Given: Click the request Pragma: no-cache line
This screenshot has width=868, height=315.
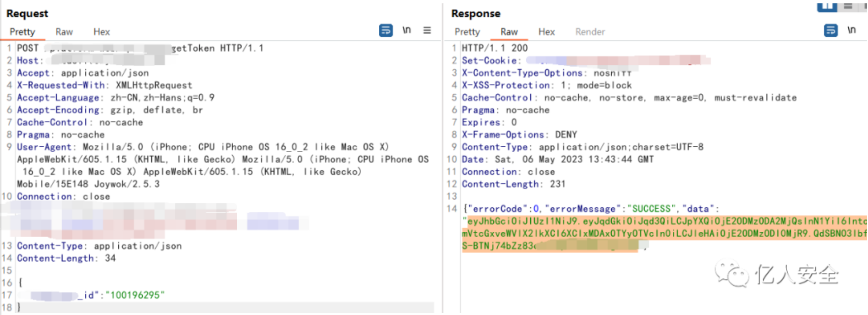Looking at the screenshot, I should [61, 135].
